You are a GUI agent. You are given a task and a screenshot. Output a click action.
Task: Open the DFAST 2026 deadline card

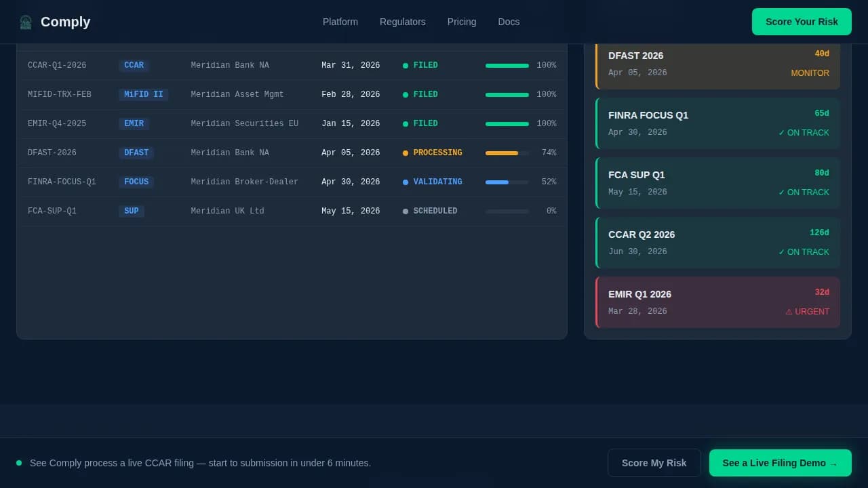coord(717,66)
